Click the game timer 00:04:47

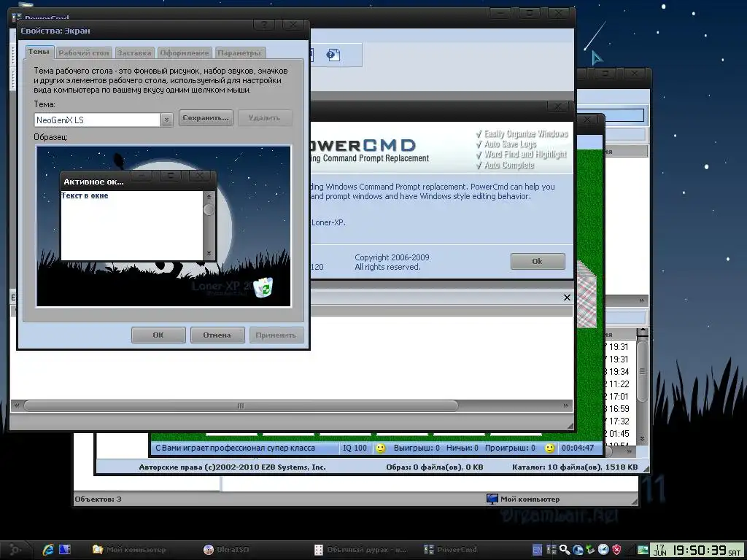pos(578,448)
